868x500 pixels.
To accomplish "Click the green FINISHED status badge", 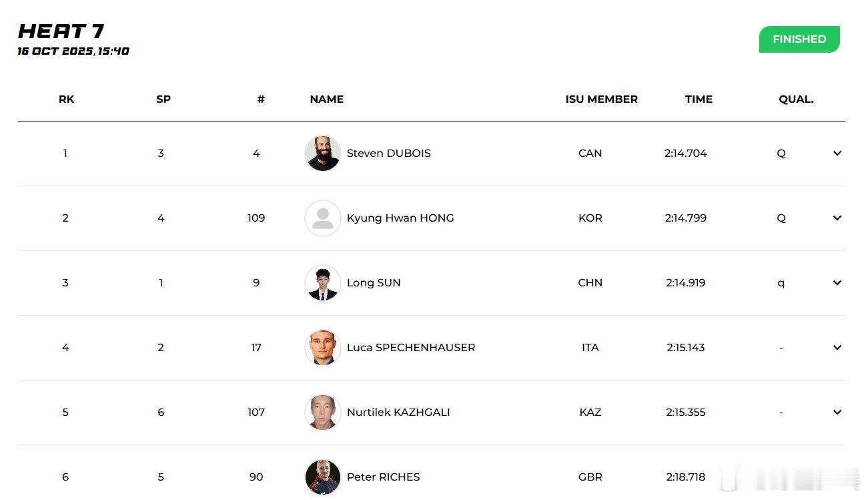I will click(x=799, y=39).
